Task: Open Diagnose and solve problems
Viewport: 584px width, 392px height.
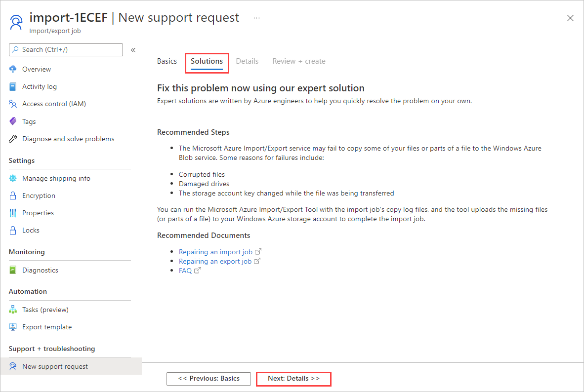Action: tap(68, 139)
